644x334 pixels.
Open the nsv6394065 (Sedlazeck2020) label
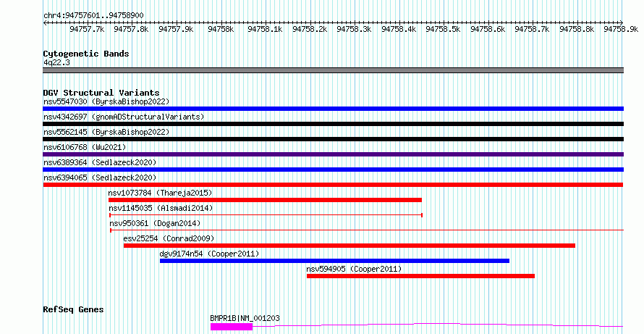click(x=100, y=178)
